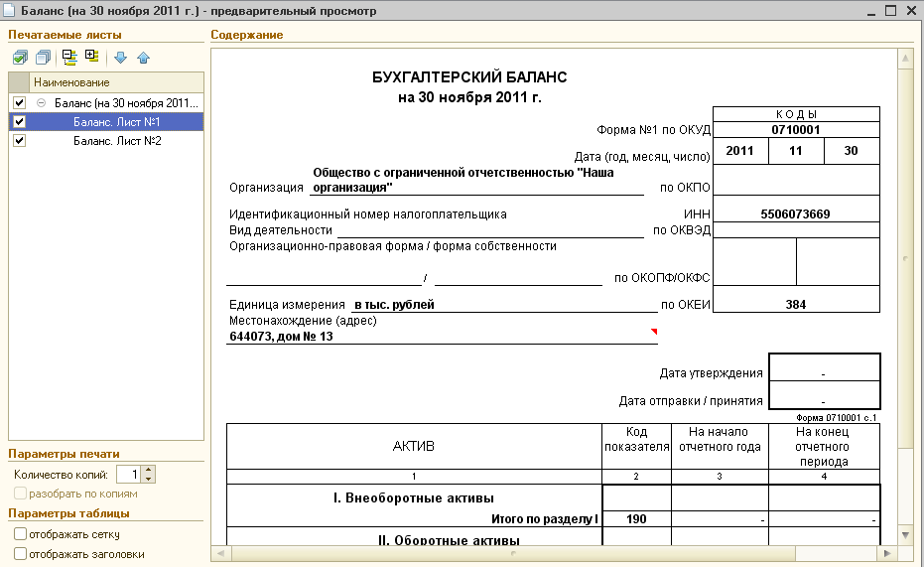
Task: Click the АКТИВ table header cell
Action: tap(414, 446)
